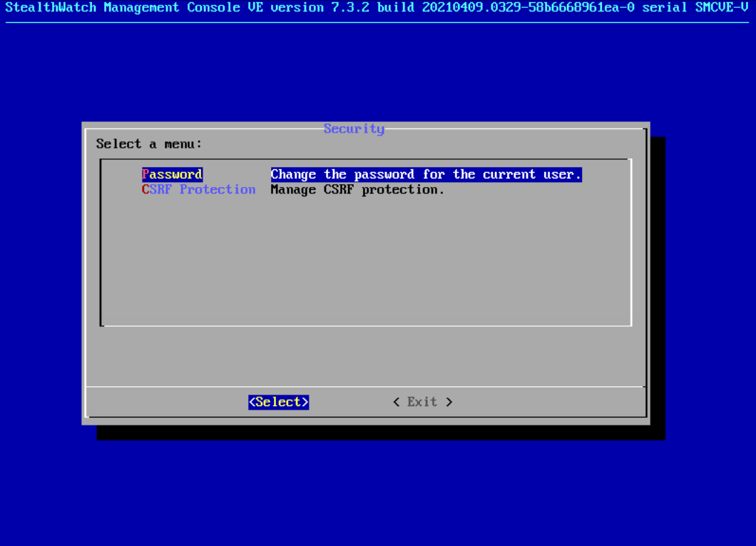Click the 'Manage CSRF protection.' description
756x546 pixels.
pyautogui.click(x=357, y=190)
